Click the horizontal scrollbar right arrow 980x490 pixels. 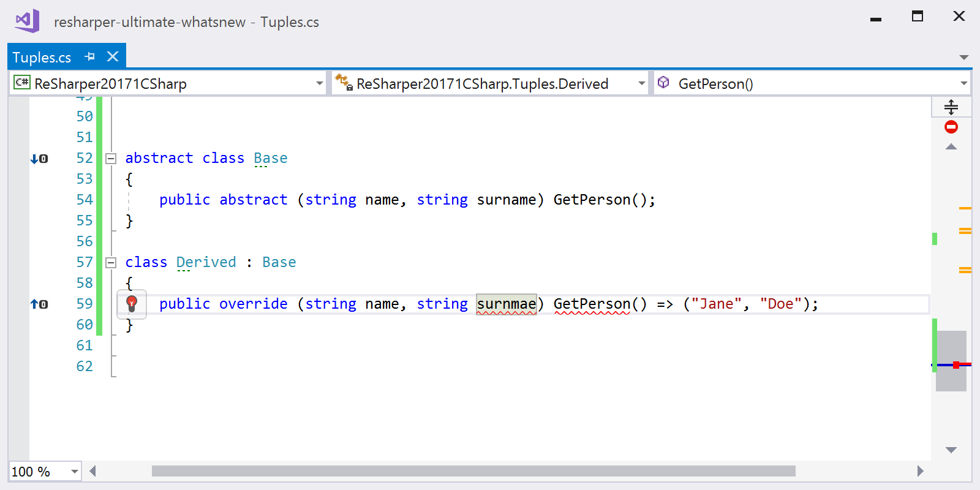[x=920, y=471]
